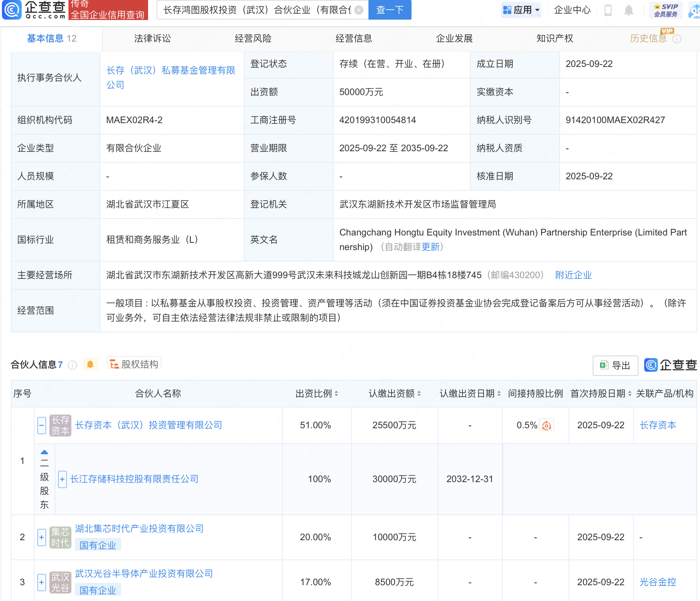Image resolution: width=700 pixels, height=601 pixels.
Task: Switch to the 法律诉讼 tab
Action: pos(152,38)
